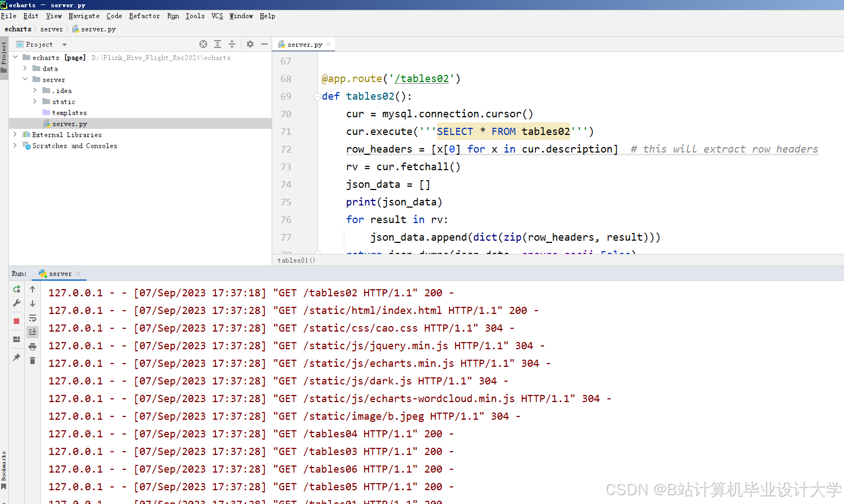Expand the static folder
Screen dimensions: 844x504
tap(35, 101)
